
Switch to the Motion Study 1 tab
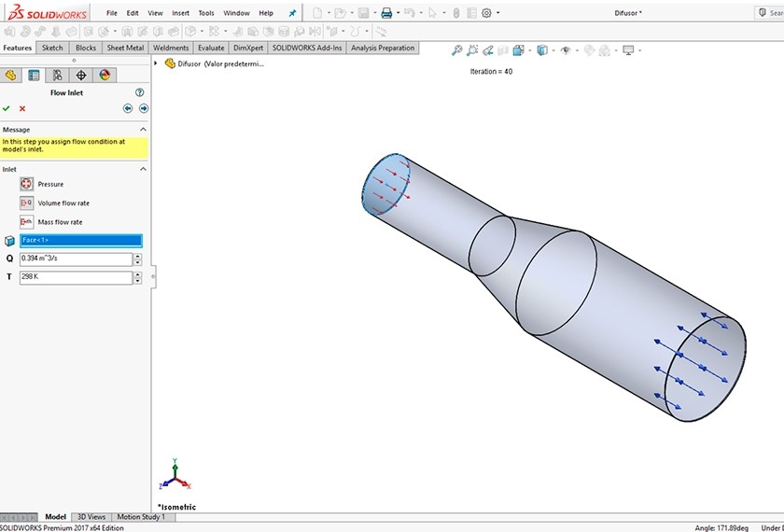[x=141, y=516]
